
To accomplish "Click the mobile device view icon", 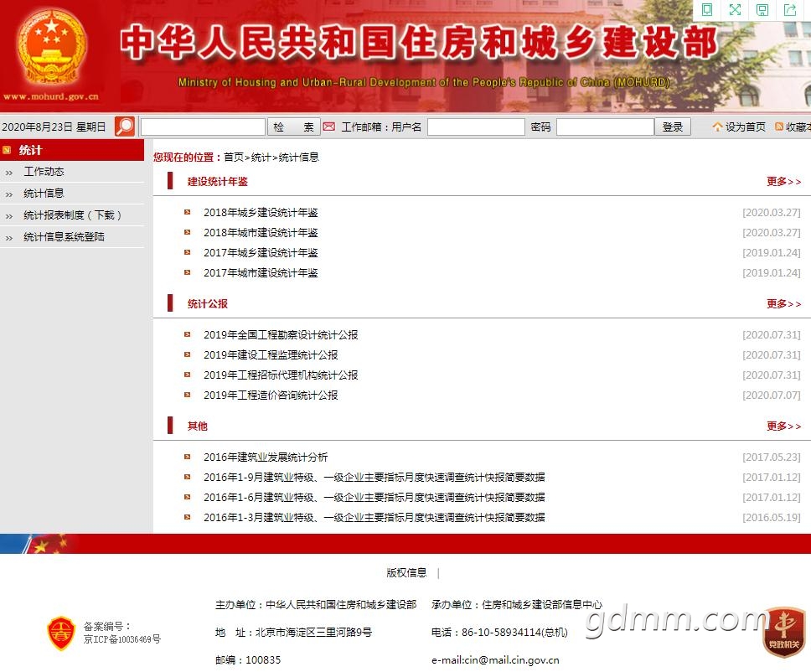I will point(707,10).
